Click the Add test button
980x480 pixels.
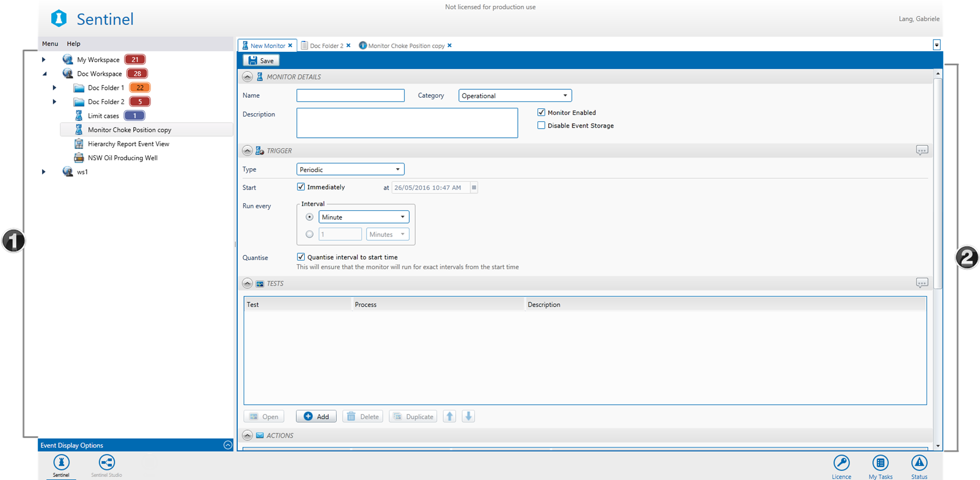tap(316, 416)
